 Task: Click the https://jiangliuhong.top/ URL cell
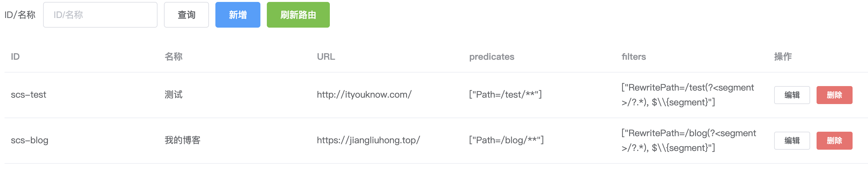point(368,140)
